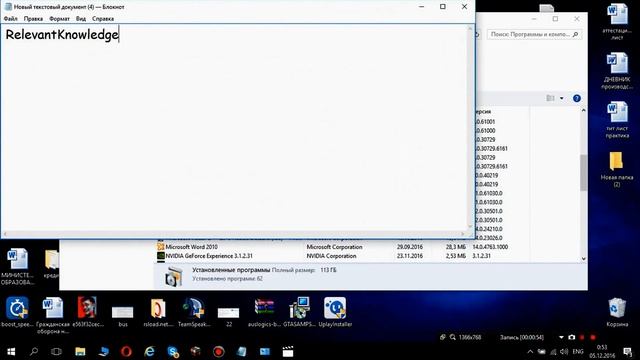Open the Формат menu in Notepad
This screenshot has height=360, width=640.
59,19
